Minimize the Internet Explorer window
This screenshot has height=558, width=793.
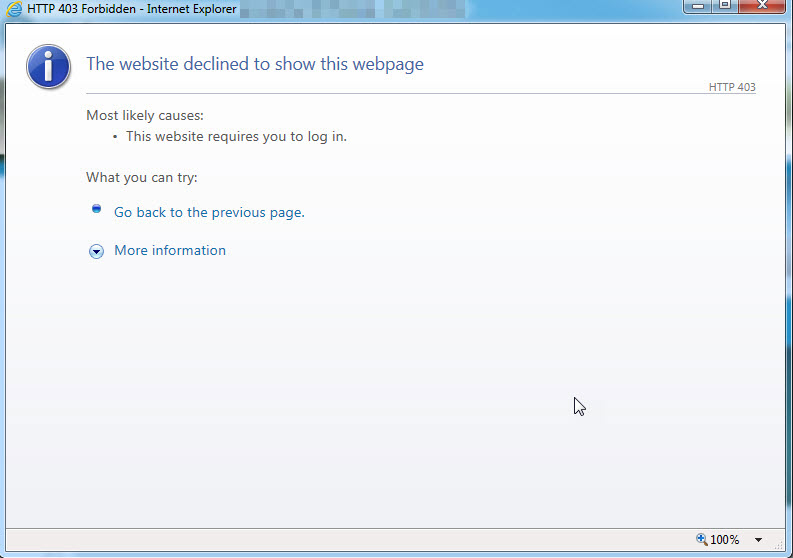698,6
